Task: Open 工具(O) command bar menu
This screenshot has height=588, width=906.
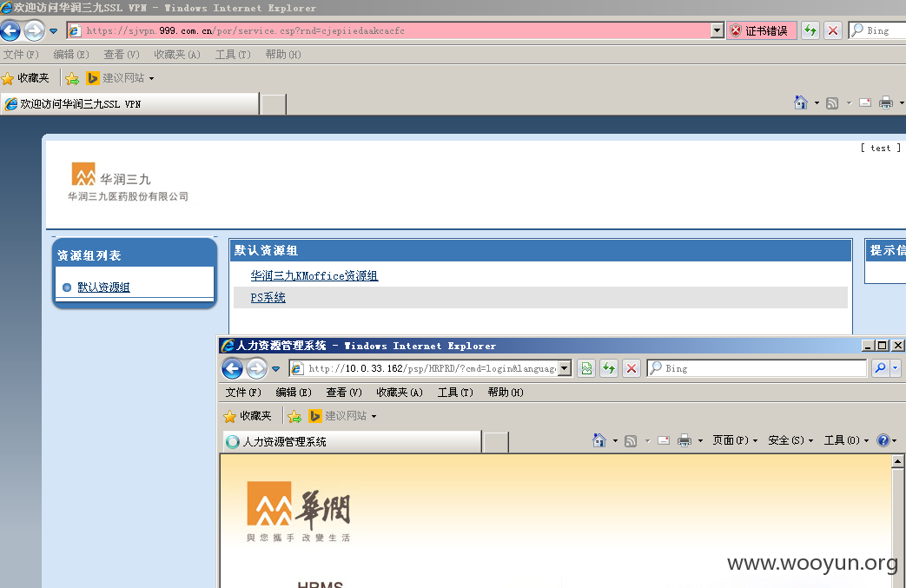Action: (x=846, y=440)
